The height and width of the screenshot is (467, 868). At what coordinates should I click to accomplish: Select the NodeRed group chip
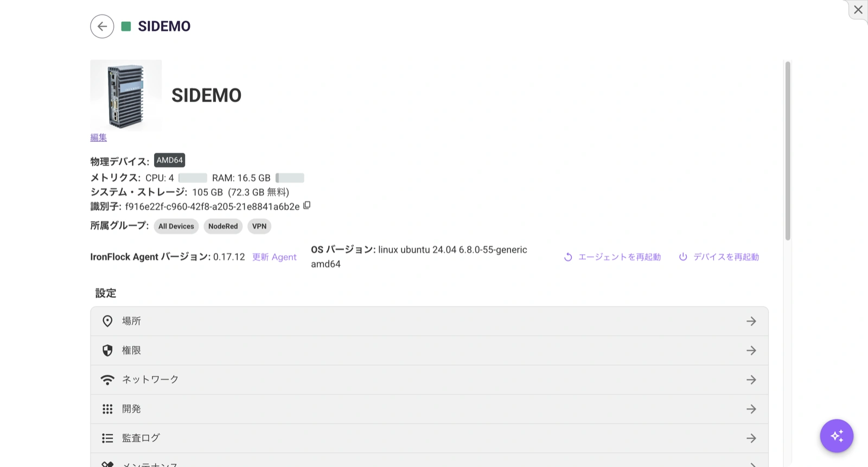point(223,226)
